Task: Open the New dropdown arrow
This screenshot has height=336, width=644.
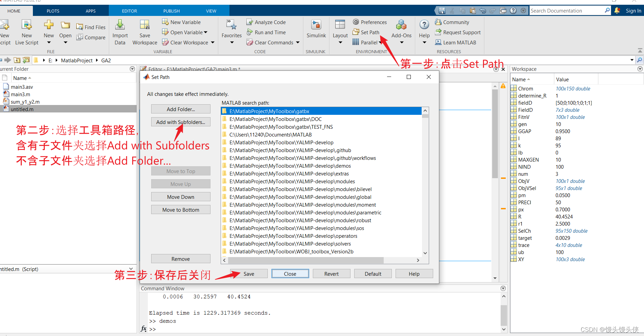Action: (x=49, y=43)
